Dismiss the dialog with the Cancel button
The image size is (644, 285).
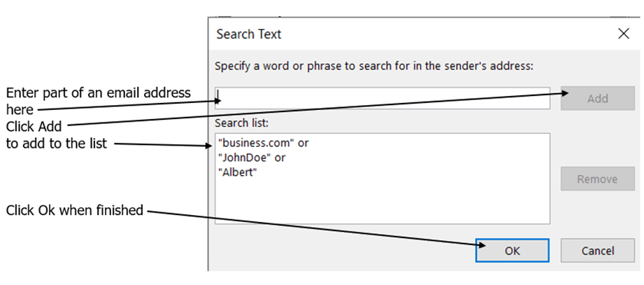pyautogui.click(x=598, y=251)
